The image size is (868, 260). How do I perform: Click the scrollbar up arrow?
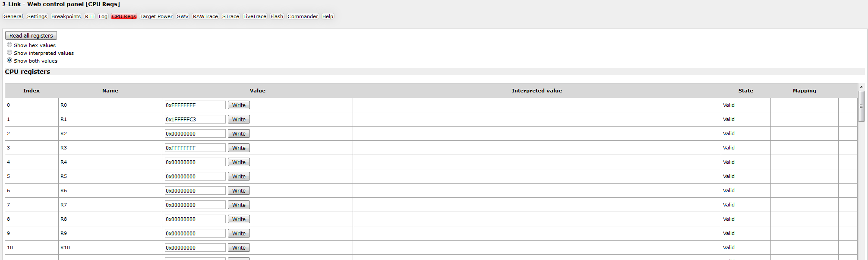point(861,87)
